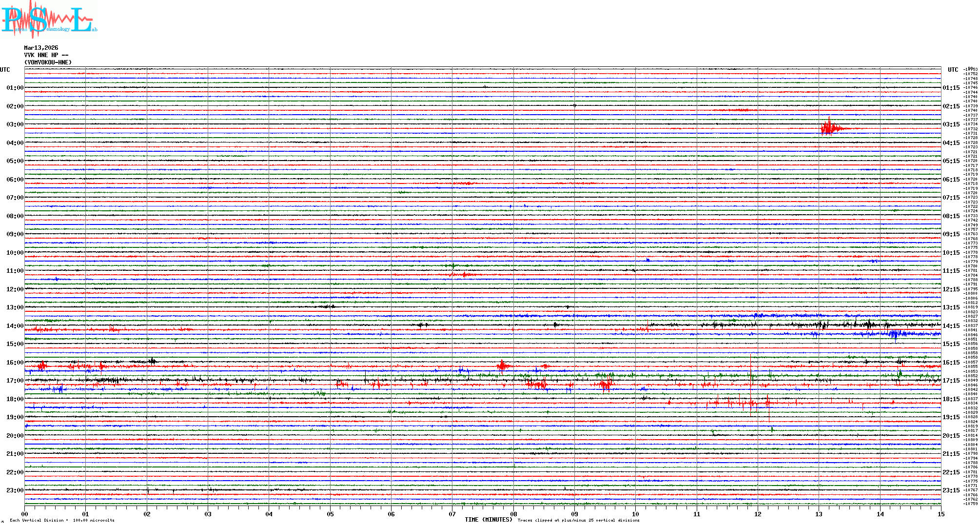The image size is (980, 527).
Task: Click the UTC label at top right
Action: coord(953,70)
